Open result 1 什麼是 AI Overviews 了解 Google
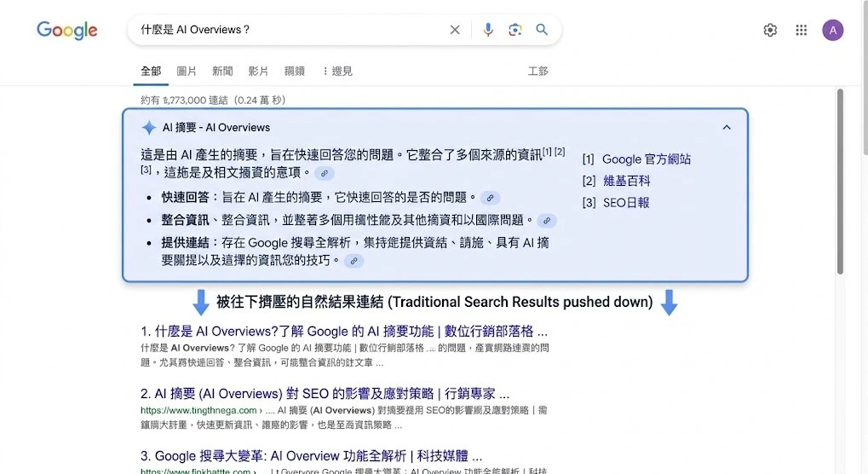 point(344,331)
